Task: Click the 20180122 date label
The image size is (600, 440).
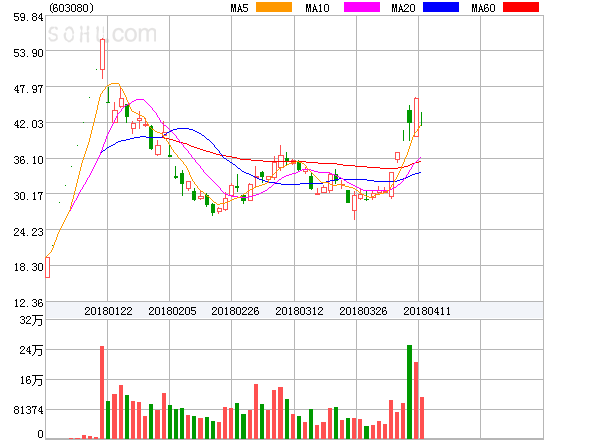Action: coord(108,311)
